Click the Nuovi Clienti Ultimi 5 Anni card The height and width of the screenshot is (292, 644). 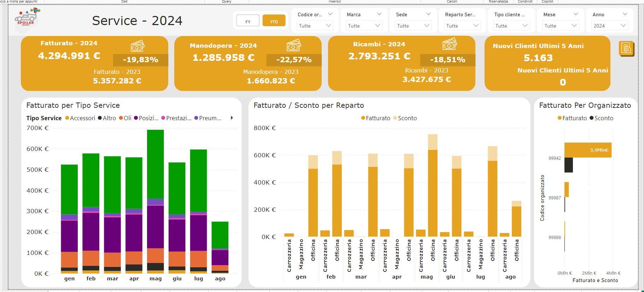coord(547,63)
